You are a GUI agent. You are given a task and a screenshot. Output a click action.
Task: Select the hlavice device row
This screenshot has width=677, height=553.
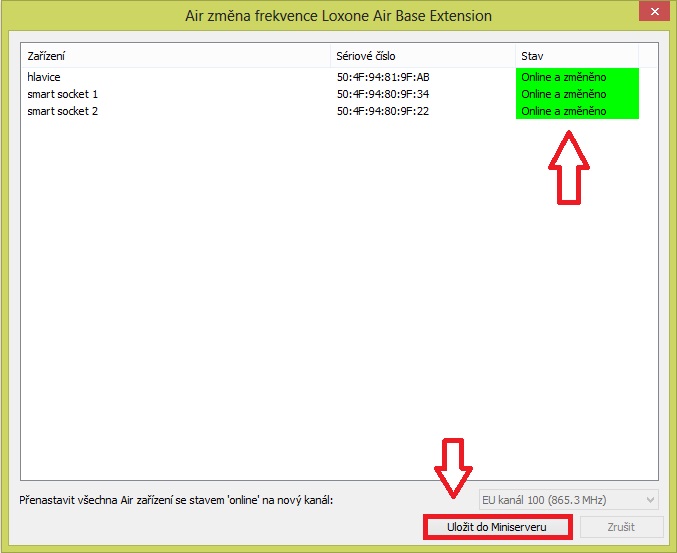click(x=44, y=77)
